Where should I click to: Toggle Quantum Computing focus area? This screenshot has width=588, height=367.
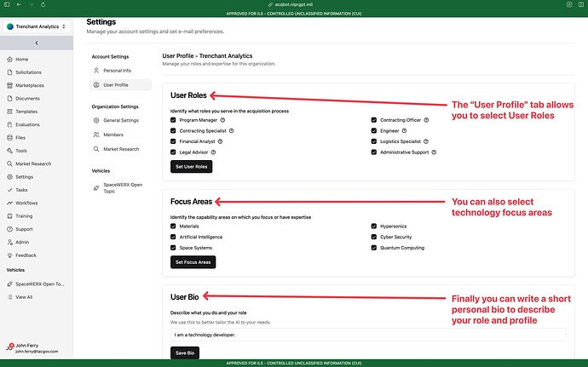374,248
